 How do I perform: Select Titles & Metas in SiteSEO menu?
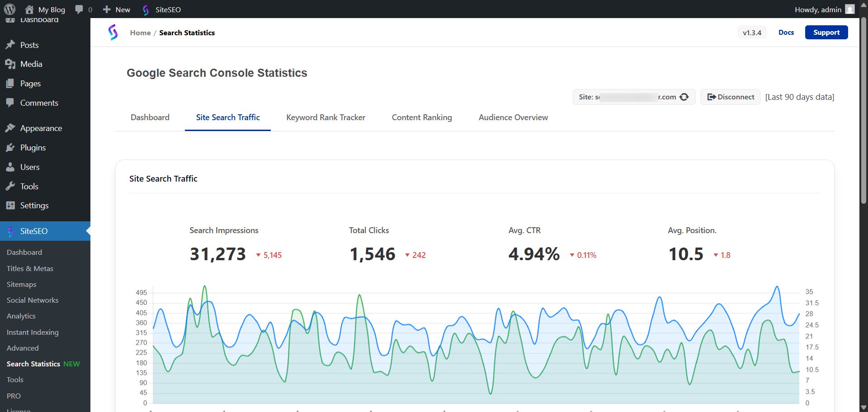pos(30,268)
